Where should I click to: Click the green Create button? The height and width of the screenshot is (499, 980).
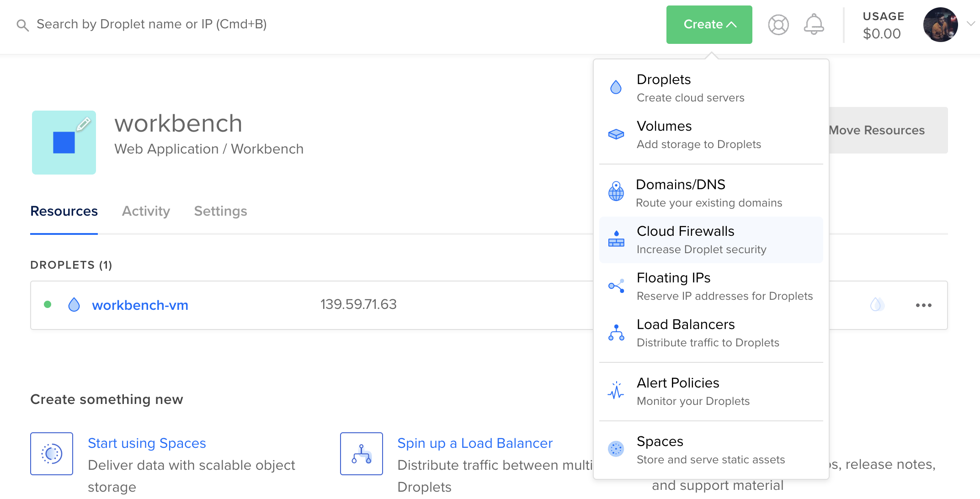pos(708,24)
